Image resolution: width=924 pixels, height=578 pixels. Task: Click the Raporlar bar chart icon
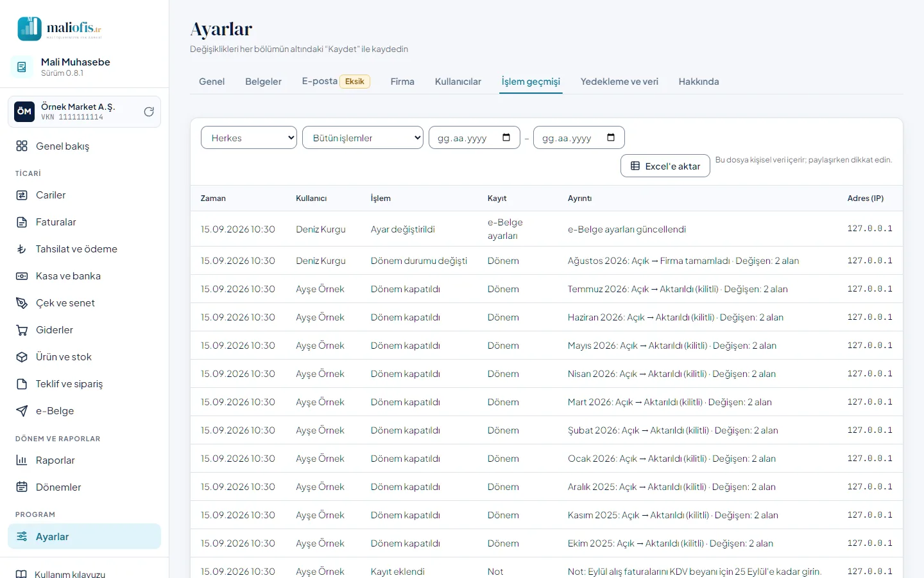pos(22,460)
